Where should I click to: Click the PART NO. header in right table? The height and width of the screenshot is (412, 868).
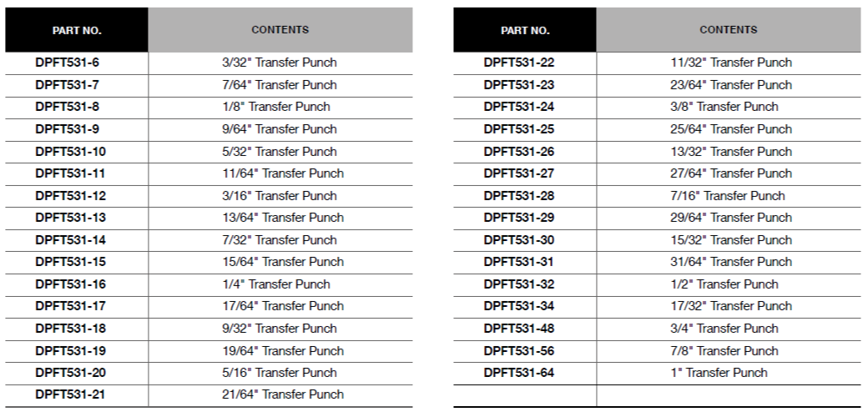tap(525, 30)
